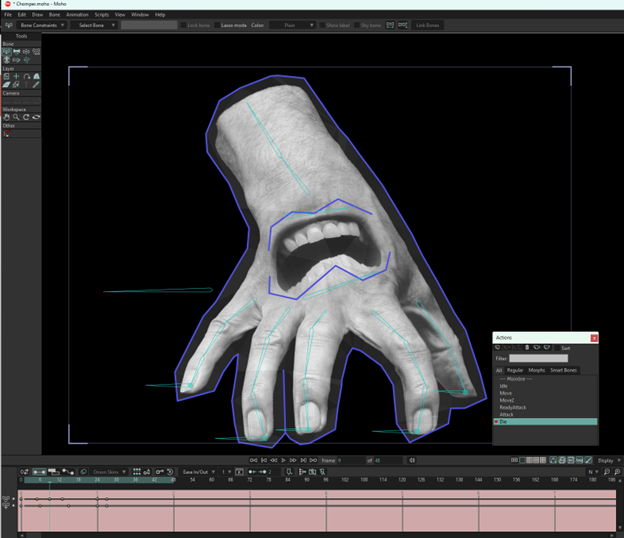Select the ReadyAttack action

(x=545, y=407)
